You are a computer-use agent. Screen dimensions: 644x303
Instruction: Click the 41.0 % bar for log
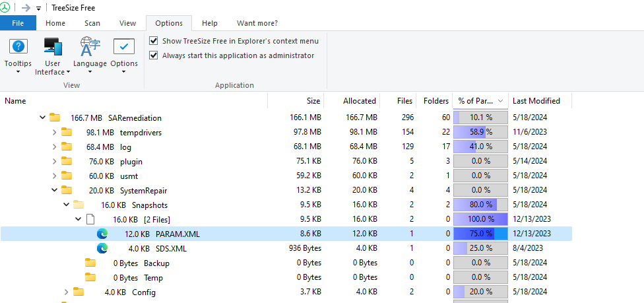[480, 147]
